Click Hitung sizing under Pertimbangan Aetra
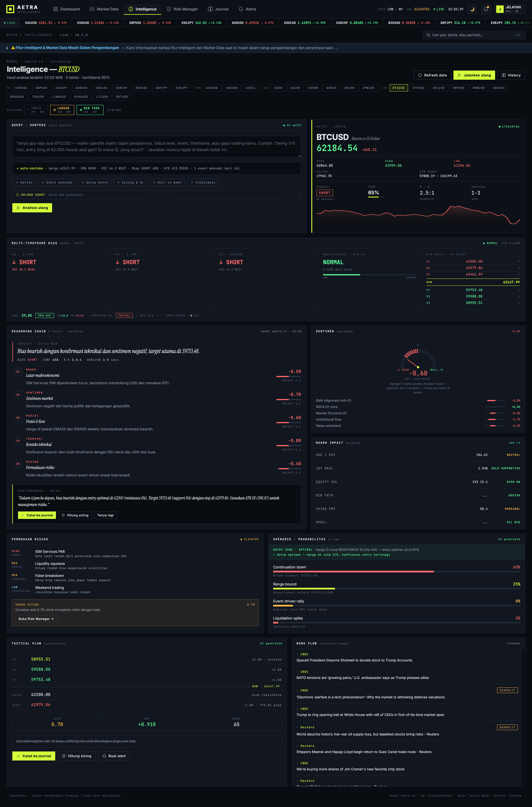Screen dimensions: 532x807 75,515
